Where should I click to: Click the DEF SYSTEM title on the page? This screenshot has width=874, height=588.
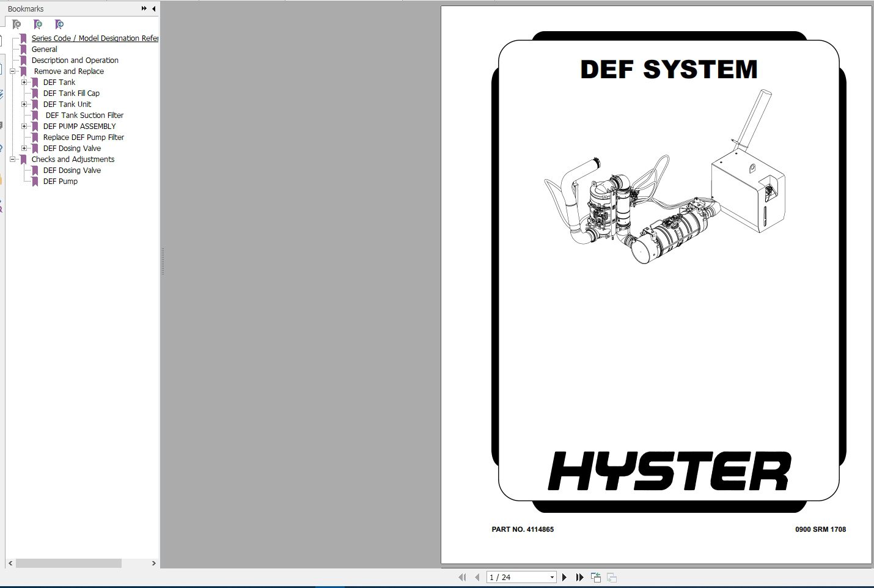tap(669, 69)
